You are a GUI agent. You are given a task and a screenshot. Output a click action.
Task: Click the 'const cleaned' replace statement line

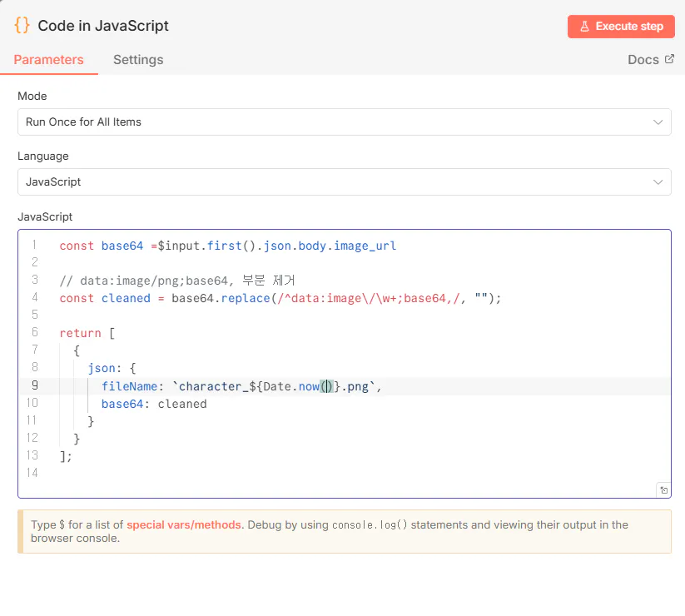click(x=280, y=298)
